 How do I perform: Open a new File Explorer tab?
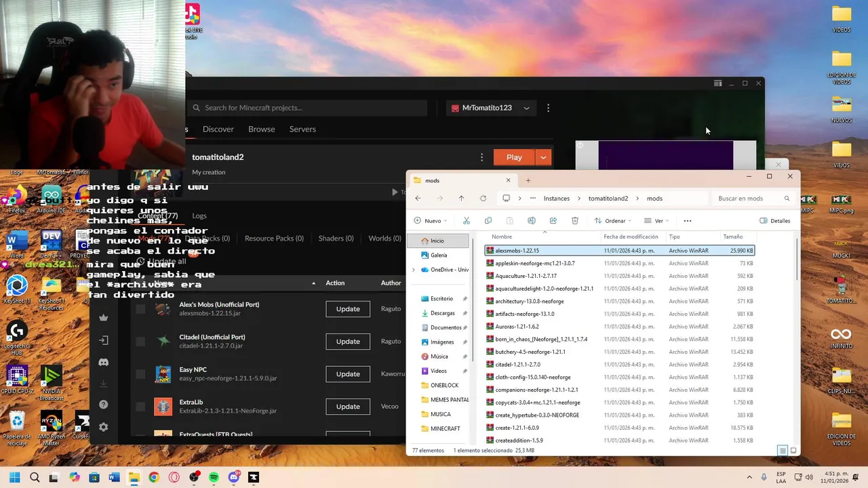tap(528, 180)
